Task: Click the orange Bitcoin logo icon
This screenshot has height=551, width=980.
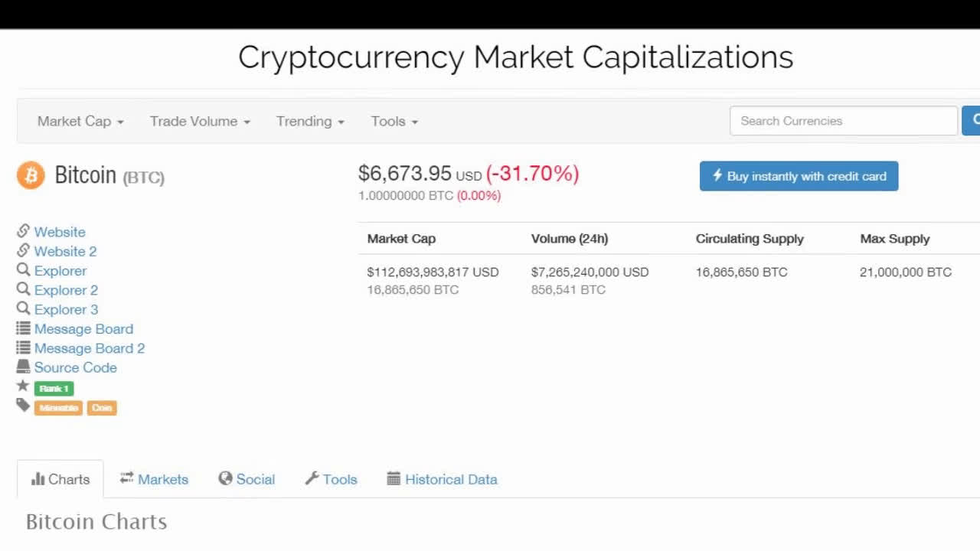Action: 31,175
